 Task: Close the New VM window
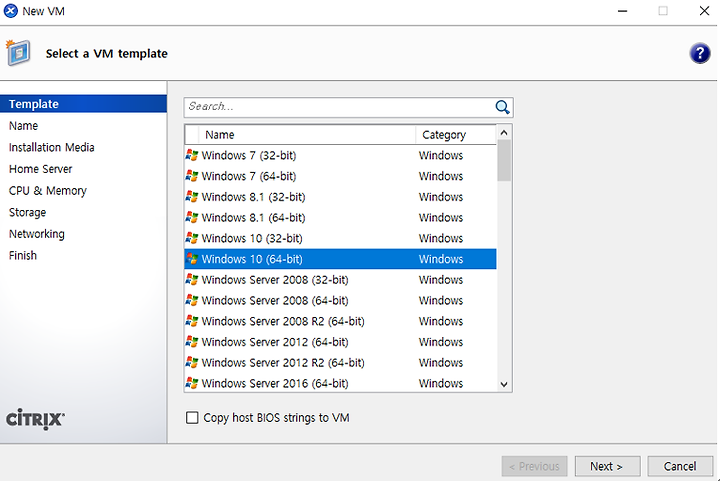point(704,11)
